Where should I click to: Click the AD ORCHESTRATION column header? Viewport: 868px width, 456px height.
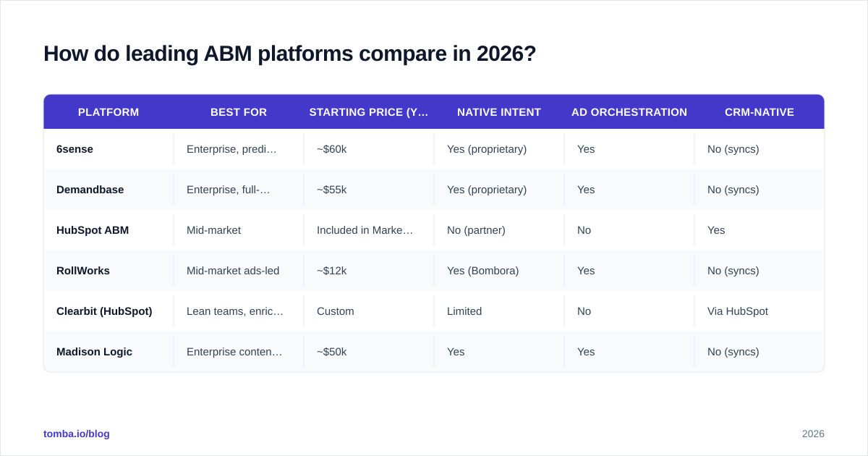[x=629, y=112]
